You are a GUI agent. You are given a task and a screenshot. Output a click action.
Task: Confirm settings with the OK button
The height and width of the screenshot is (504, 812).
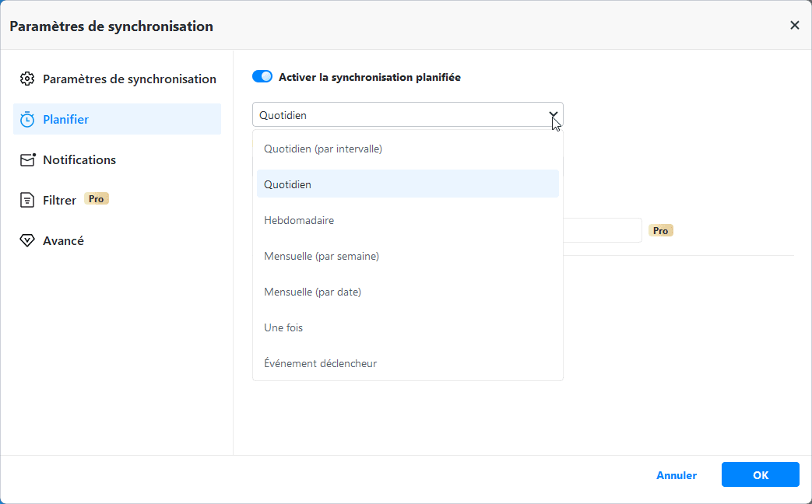tap(760, 474)
